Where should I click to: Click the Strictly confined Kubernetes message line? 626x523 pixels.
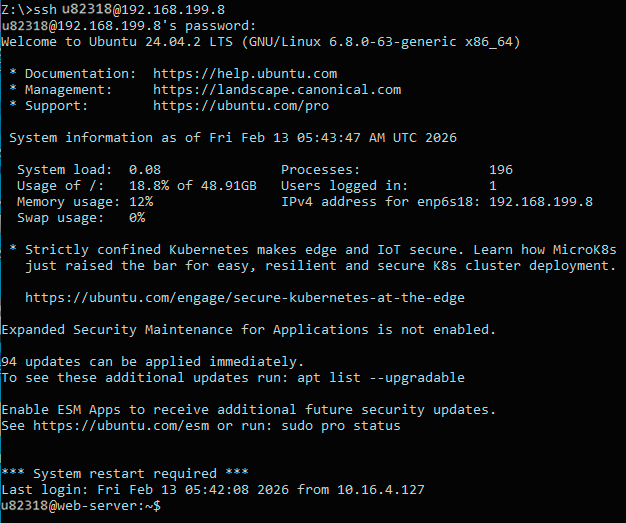[313, 250]
